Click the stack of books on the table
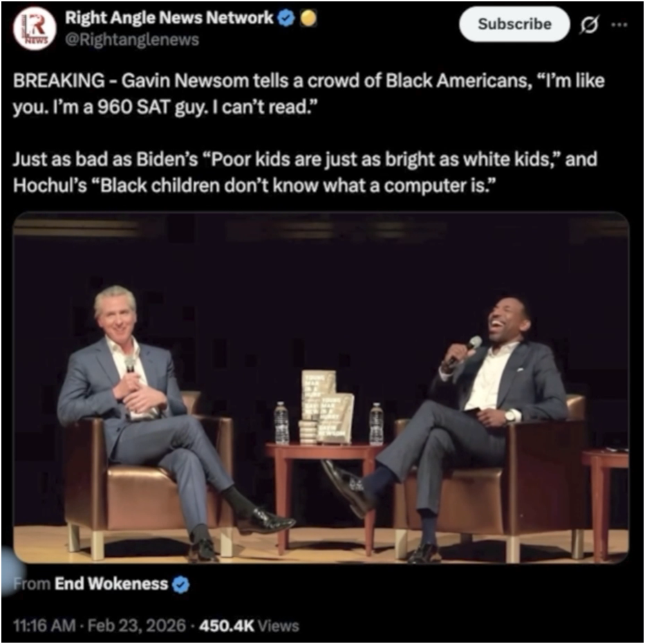 coord(328,407)
